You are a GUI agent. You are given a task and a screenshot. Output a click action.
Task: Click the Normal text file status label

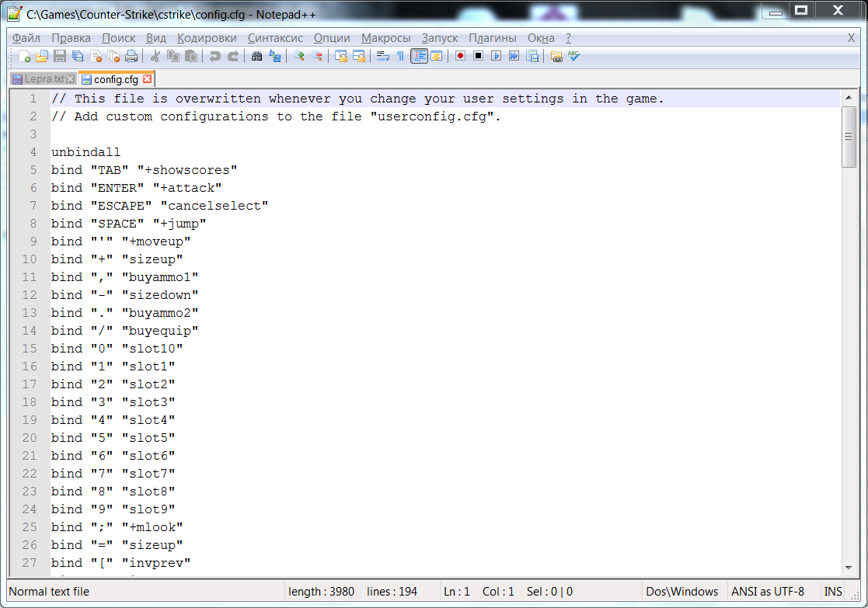49,592
